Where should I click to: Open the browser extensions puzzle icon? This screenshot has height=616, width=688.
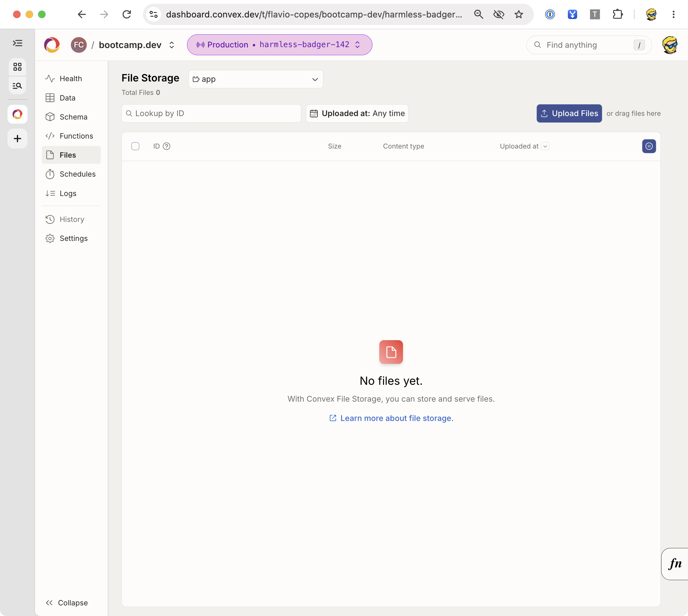click(617, 14)
